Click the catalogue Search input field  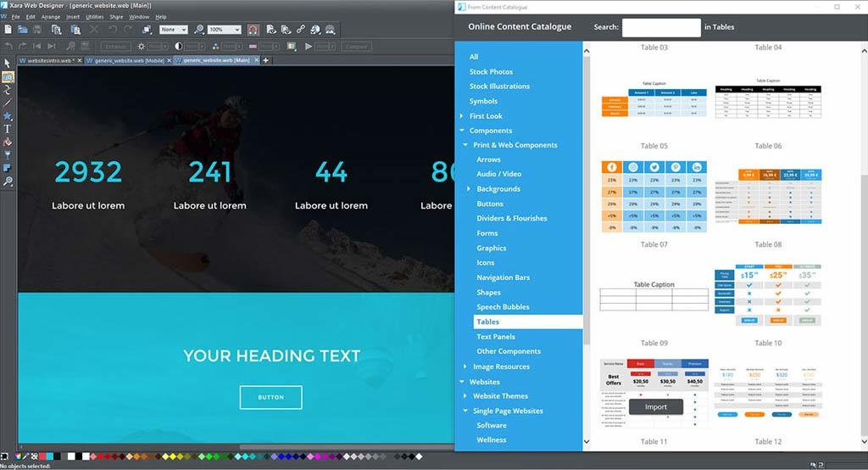[660, 27]
